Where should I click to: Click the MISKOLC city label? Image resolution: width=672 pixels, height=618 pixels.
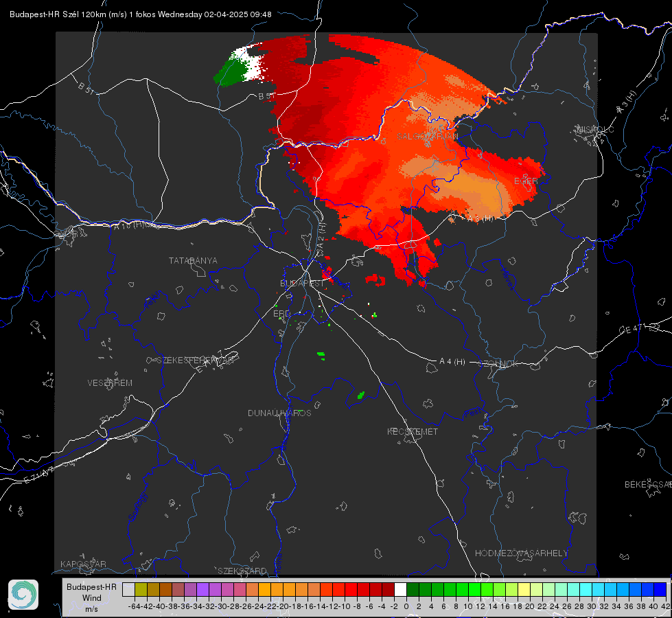pos(595,129)
